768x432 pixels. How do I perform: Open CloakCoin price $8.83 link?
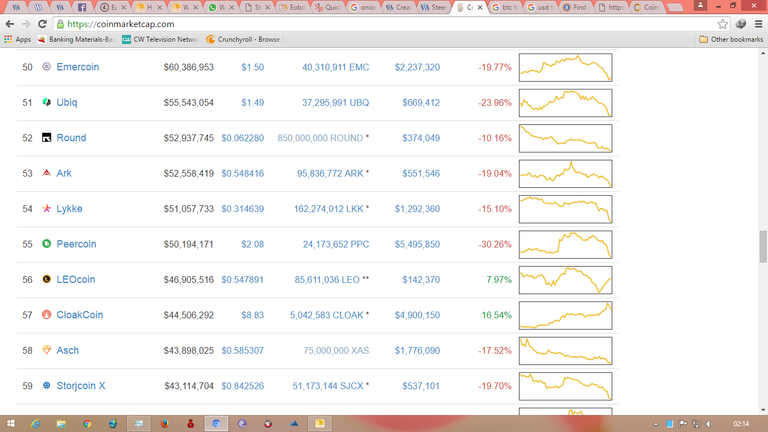click(x=252, y=315)
